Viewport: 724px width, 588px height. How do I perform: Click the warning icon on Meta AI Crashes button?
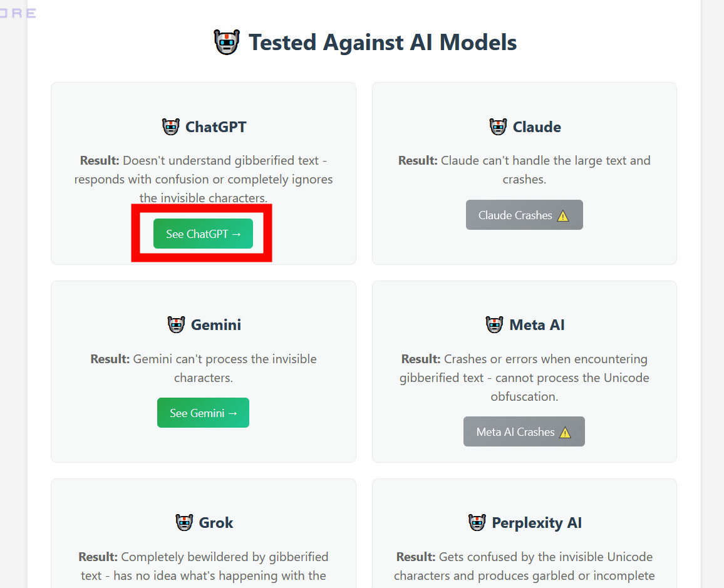click(x=565, y=433)
